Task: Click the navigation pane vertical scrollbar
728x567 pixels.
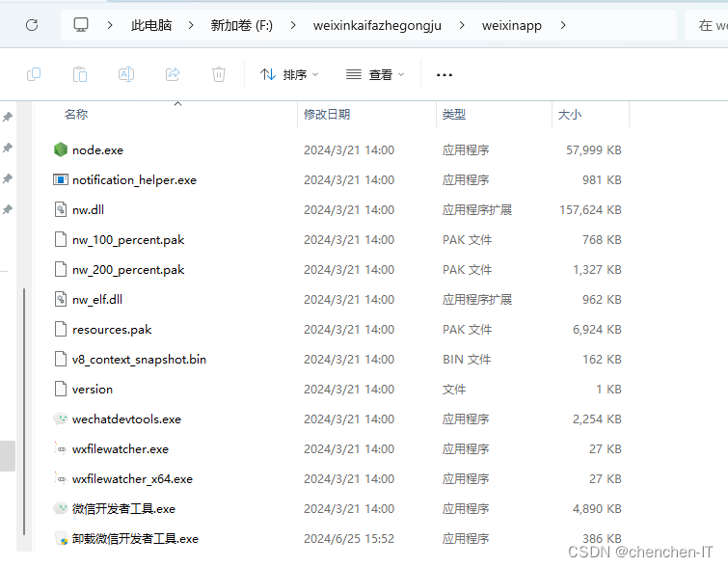Action: coord(24,411)
